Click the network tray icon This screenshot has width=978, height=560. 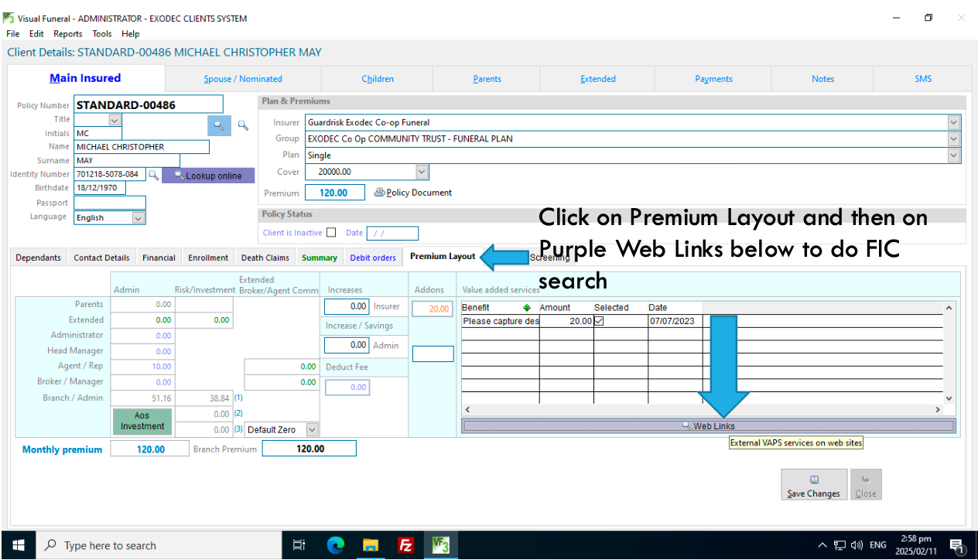click(x=840, y=545)
